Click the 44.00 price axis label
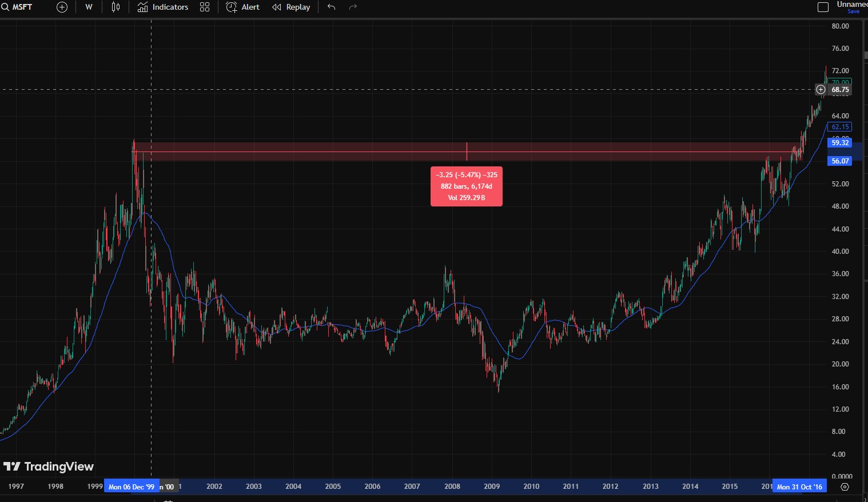Image resolution: width=868 pixels, height=502 pixels. pyautogui.click(x=840, y=229)
